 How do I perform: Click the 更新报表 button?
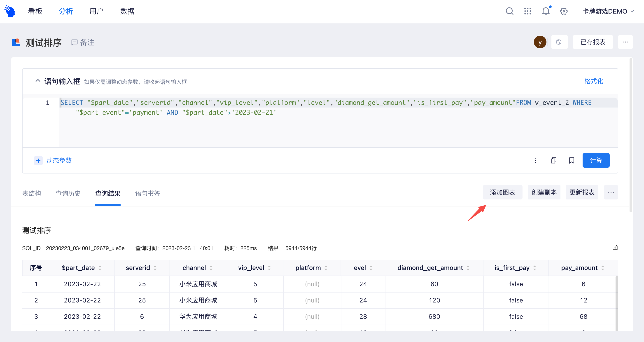pyautogui.click(x=582, y=192)
